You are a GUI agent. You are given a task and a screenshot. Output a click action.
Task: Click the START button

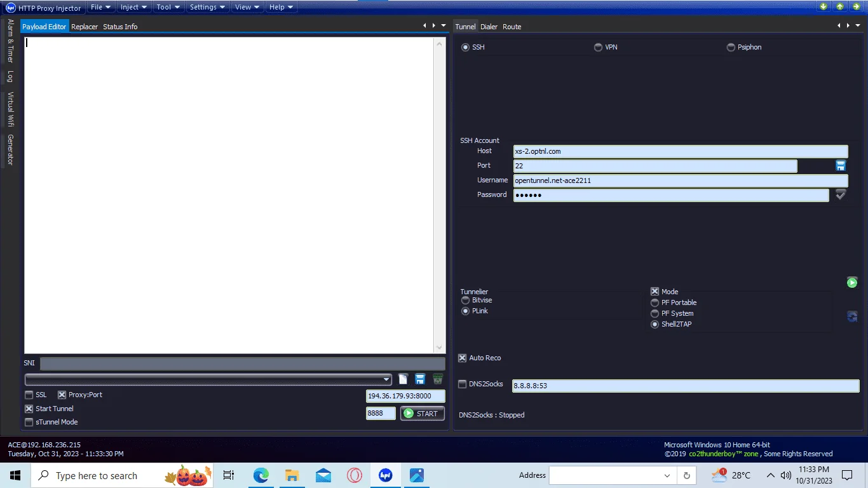click(422, 414)
